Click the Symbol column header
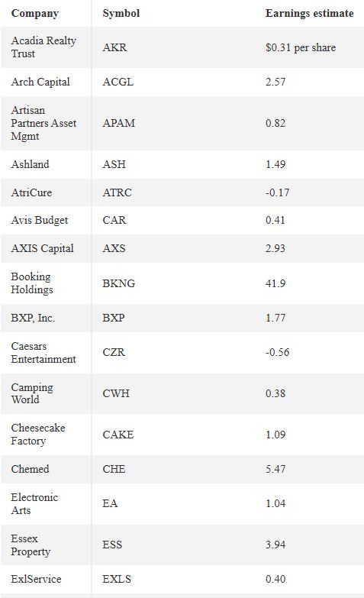 point(121,13)
